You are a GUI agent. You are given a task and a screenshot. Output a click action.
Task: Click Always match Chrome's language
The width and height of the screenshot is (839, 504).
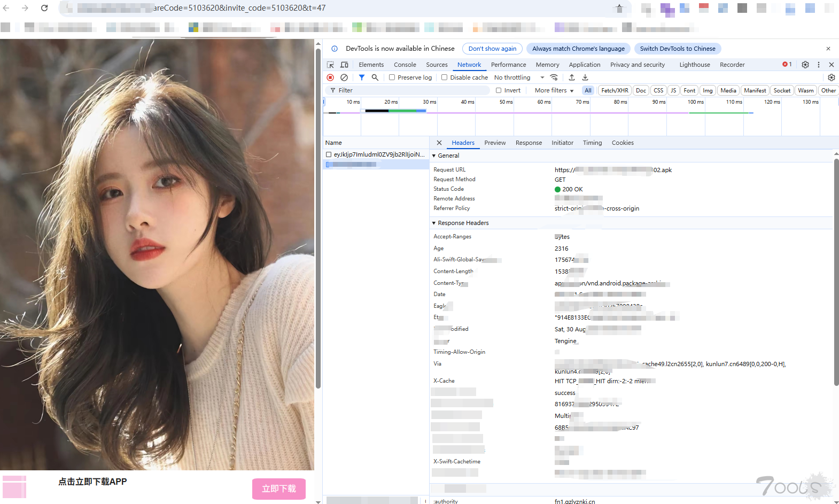(578, 49)
